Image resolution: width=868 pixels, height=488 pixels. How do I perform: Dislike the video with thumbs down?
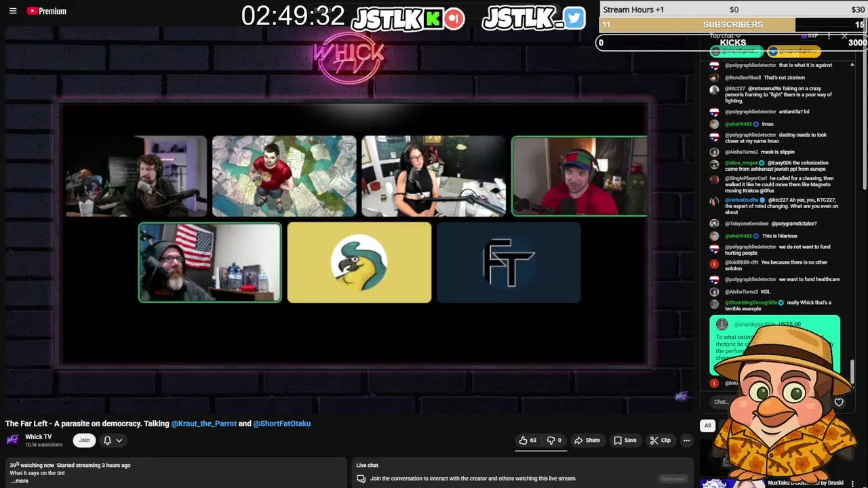coord(554,441)
